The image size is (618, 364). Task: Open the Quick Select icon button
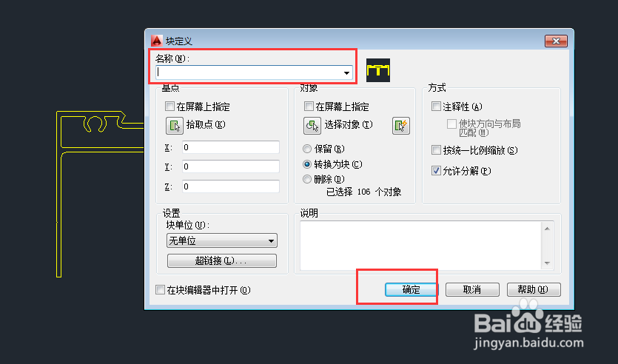(x=401, y=126)
